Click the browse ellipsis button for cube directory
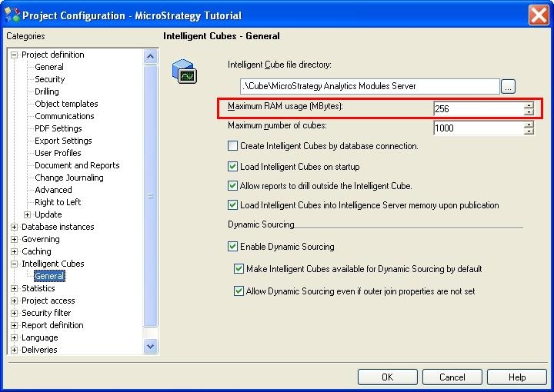Viewport: 554px width, 392px height. click(x=508, y=86)
